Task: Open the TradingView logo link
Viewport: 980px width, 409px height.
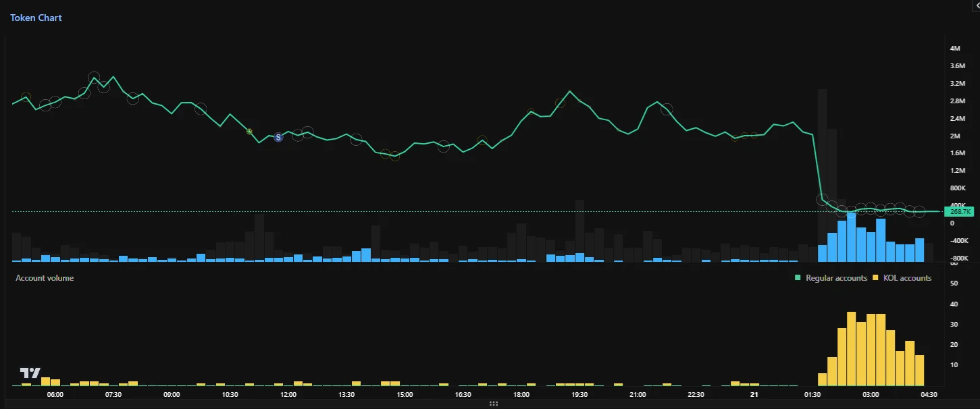Action: [30, 373]
